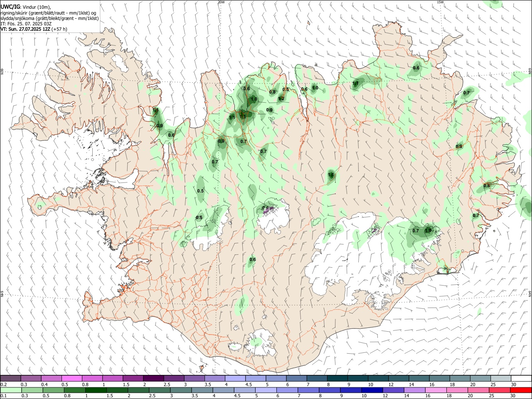
Task: Click the '20W' longitude label at top
Action: [x=221, y=2]
